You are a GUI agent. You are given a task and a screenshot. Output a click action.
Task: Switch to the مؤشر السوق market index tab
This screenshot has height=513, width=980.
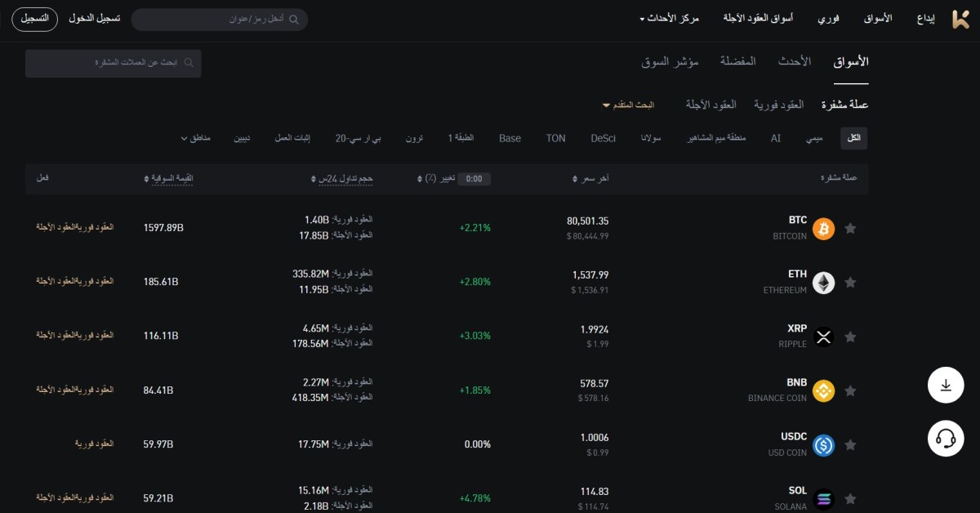(x=670, y=62)
